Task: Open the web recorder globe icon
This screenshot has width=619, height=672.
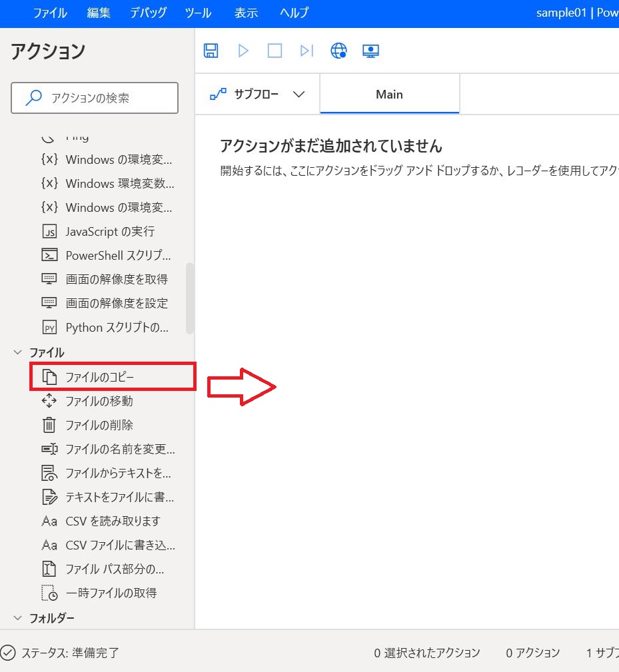Action: (338, 51)
